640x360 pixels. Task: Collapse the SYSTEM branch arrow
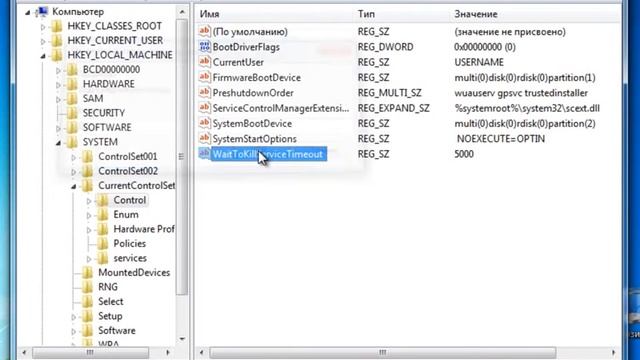coord(58,143)
